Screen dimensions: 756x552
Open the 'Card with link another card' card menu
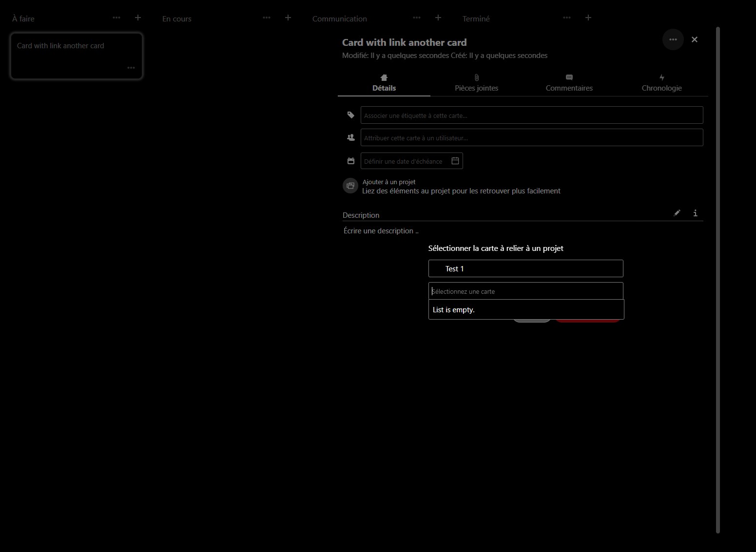(131, 68)
